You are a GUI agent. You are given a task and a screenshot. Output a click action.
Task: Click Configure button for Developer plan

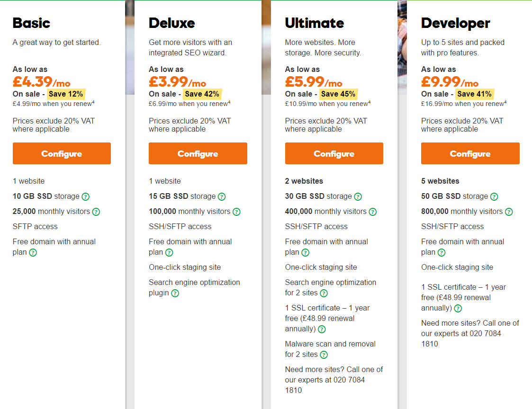470,153
